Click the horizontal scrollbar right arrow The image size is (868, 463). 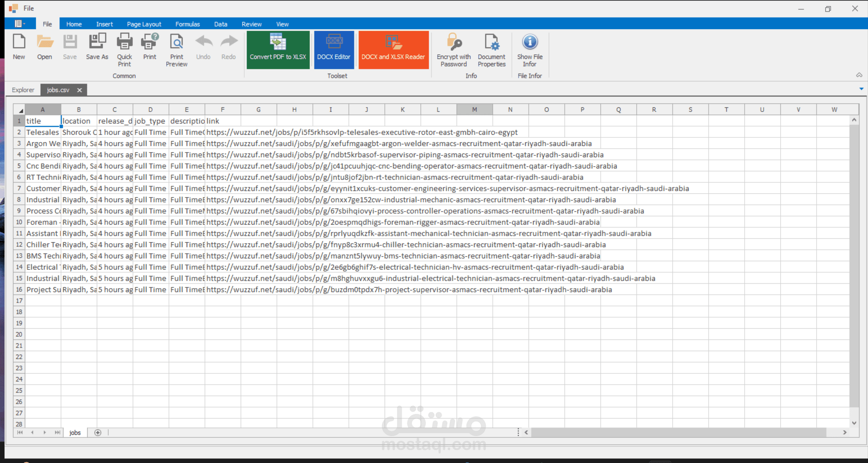(845, 432)
